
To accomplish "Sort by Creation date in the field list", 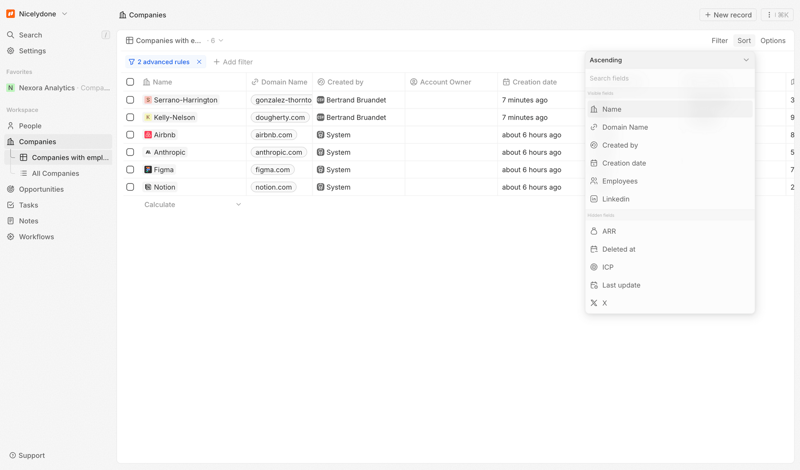I will pos(669,163).
